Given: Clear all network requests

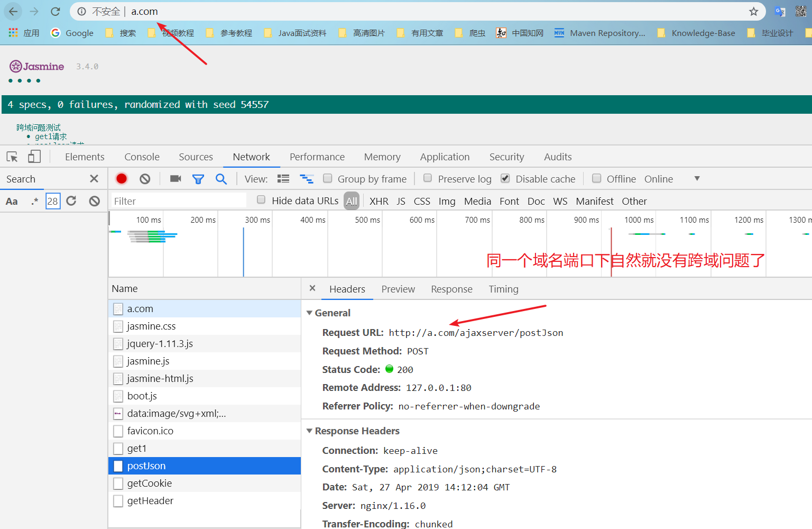Looking at the screenshot, I should tap(145, 179).
